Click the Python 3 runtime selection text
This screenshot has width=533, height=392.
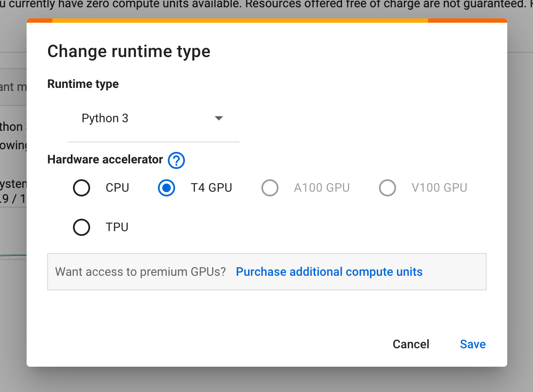tap(105, 118)
